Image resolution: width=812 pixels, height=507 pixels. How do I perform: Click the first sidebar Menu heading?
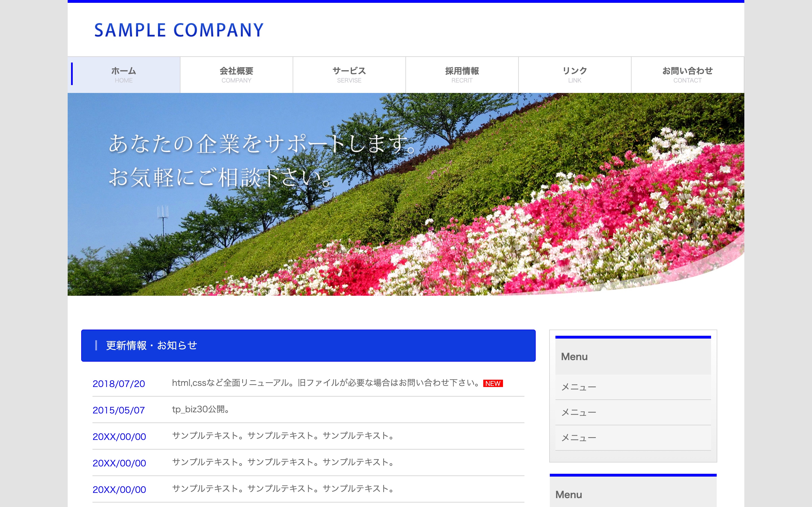point(574,356)
